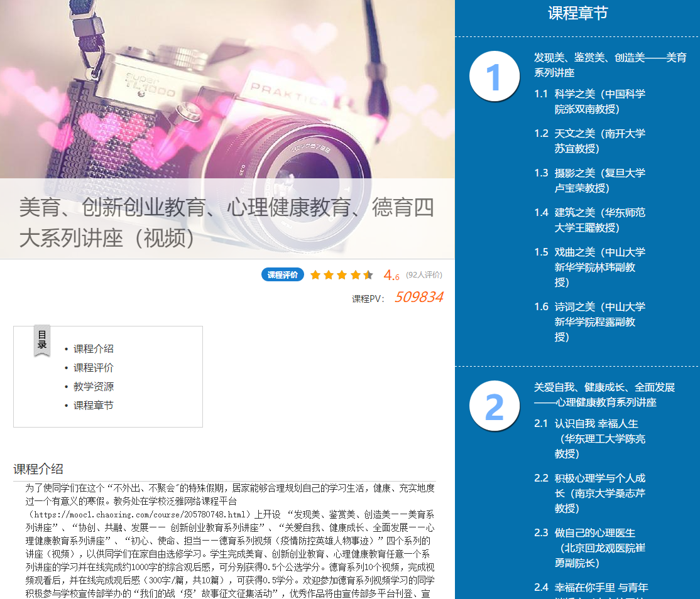Jump to 课程评价 in the contents list
The image size is (700, 599).
click(x=93, y=367)
